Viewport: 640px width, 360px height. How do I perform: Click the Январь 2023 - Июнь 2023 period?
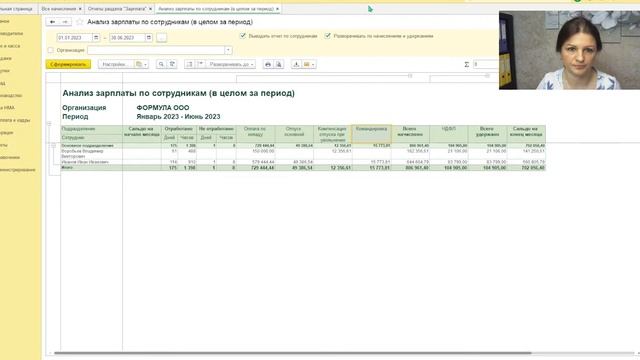[x=178, y=117]
